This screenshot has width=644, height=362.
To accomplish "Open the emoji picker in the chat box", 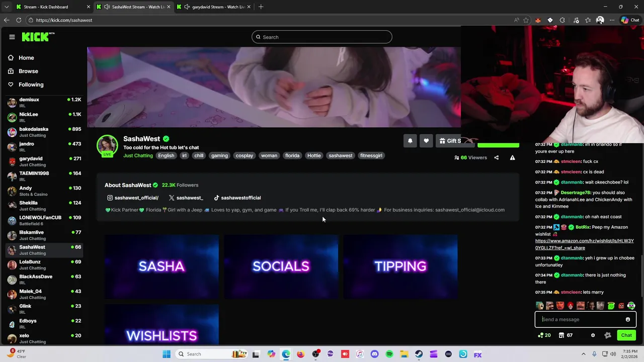I will (628, 319).
